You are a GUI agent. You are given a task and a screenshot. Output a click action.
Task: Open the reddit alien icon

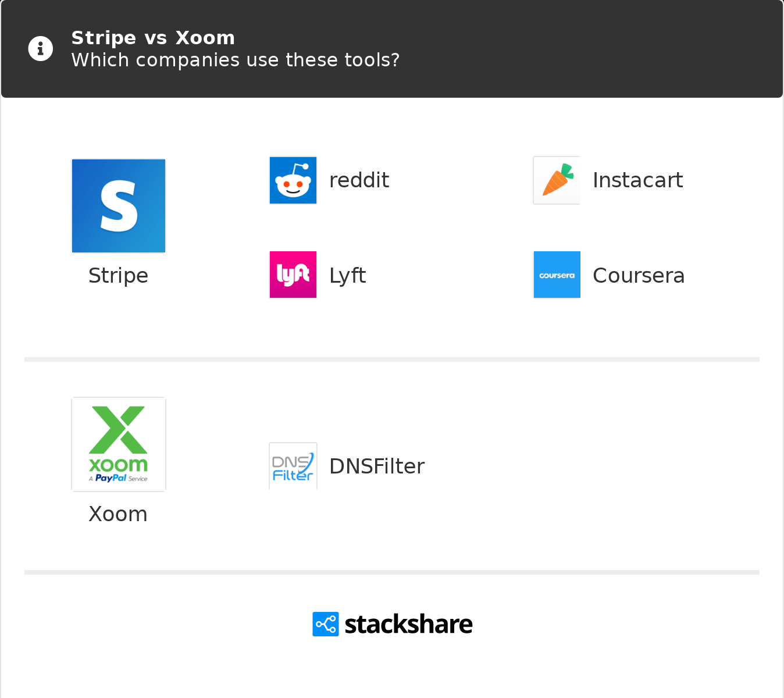pos(293,180)
